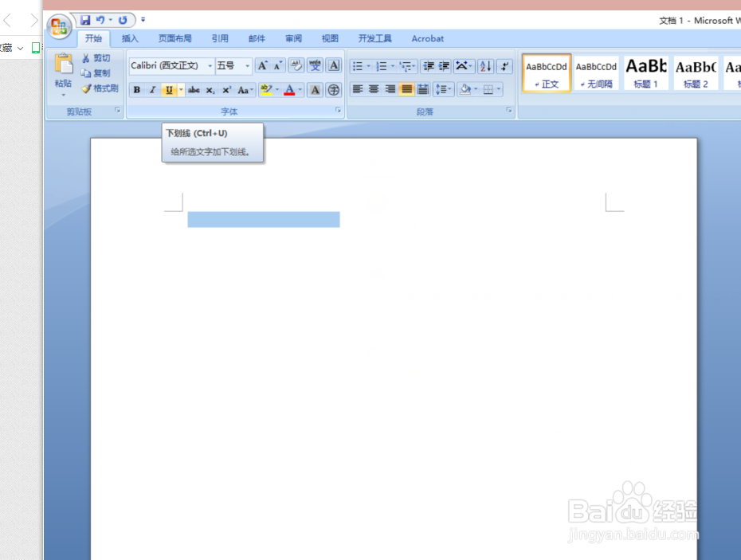Click 复制 to copy selection
This screenshot has height=560, width=741.
[x=96, y=73]
